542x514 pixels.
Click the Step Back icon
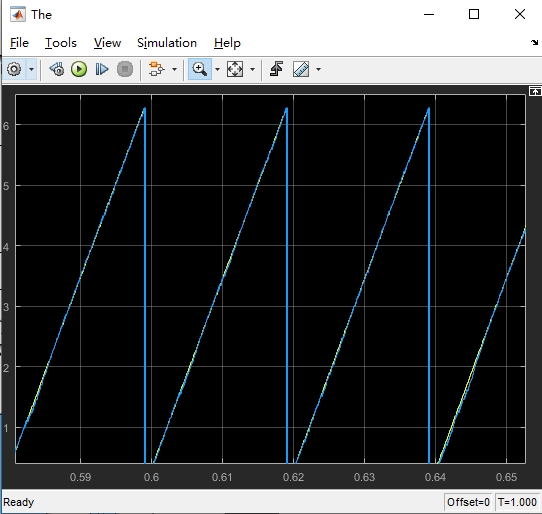[x=57, y=69]
